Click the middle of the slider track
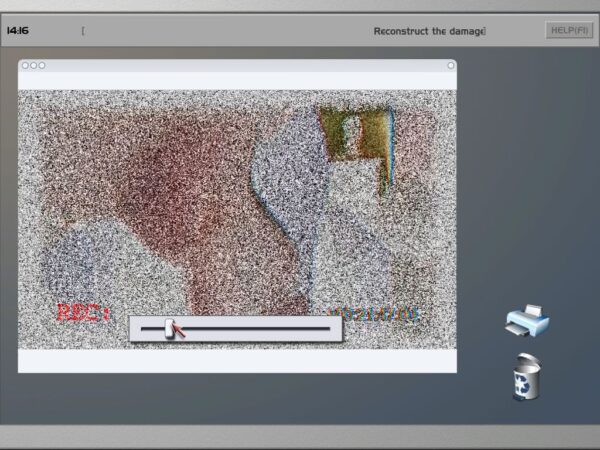 pos(236,327)
